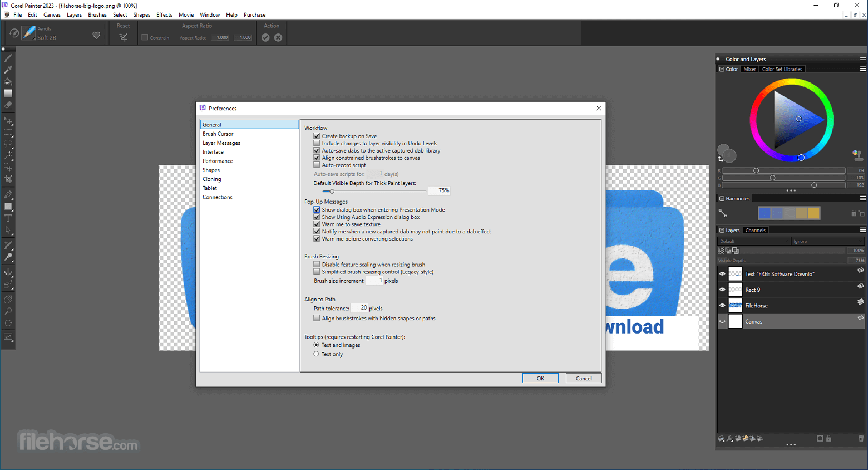Click the lock layer icon in Layers panel
Image resolution: width=868 pixels, height=470 pixels.
[828, 439]
